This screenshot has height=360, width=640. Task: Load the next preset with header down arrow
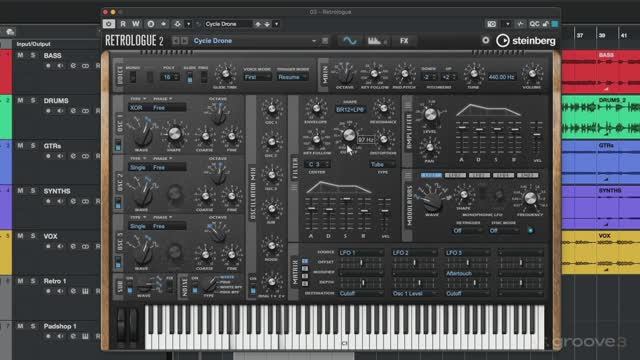[x=267, y=24]
